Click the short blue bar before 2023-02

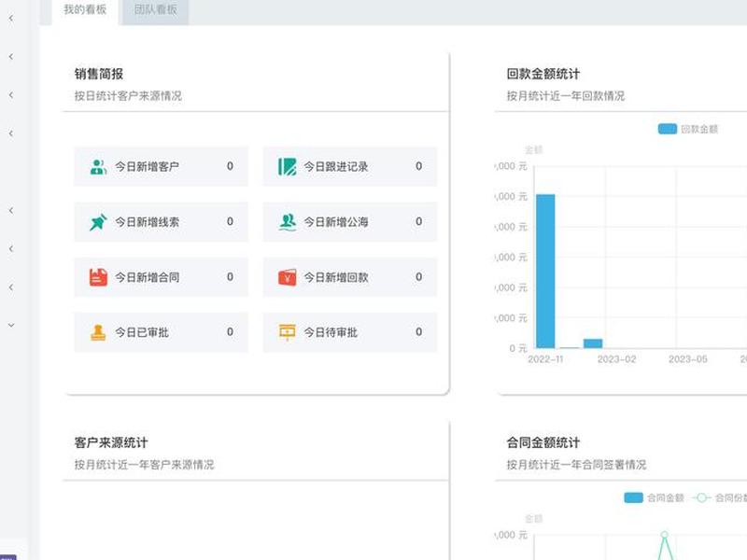point(593,343)
